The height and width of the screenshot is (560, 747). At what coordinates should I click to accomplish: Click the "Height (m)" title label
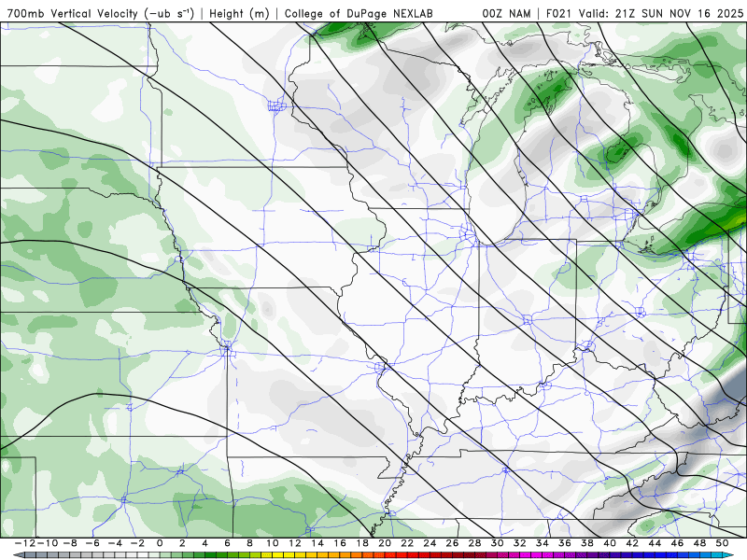point(240,13)
